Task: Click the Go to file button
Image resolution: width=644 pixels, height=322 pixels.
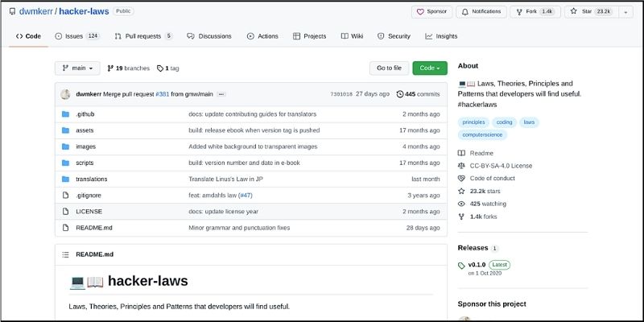Action: (x=389, y=68)
